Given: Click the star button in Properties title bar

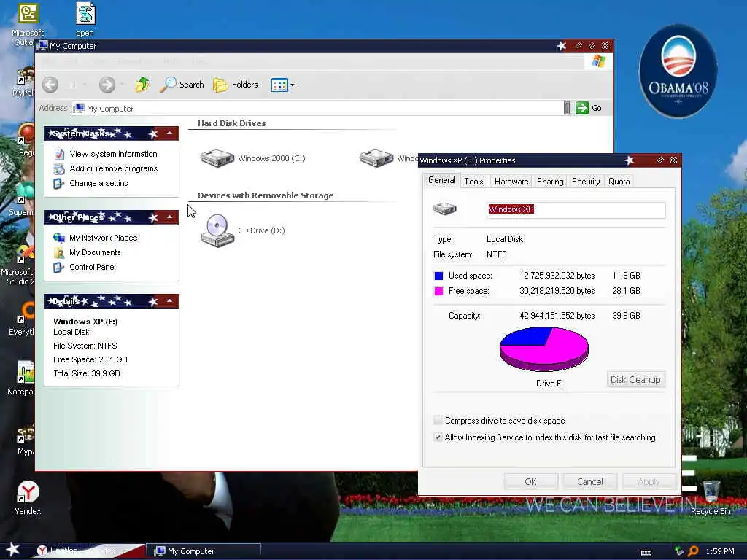Looking at the screenshot, I should coord(630,160).
